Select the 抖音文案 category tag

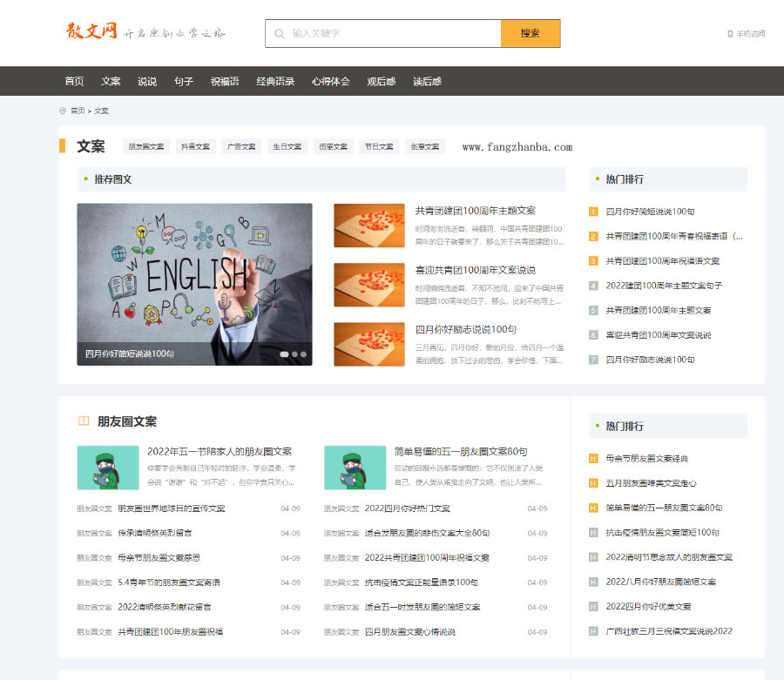click(x=195, y=146)
